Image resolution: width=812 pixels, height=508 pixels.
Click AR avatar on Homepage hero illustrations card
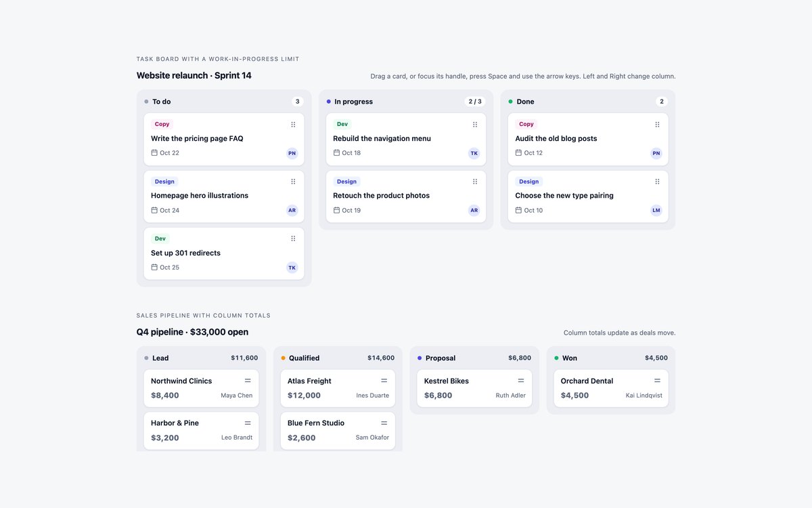[292, 210]
